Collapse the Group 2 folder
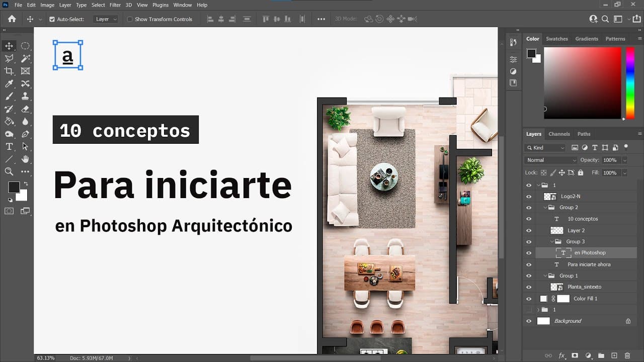This screenshot has width=644, height=362. (x=545, y=207)
